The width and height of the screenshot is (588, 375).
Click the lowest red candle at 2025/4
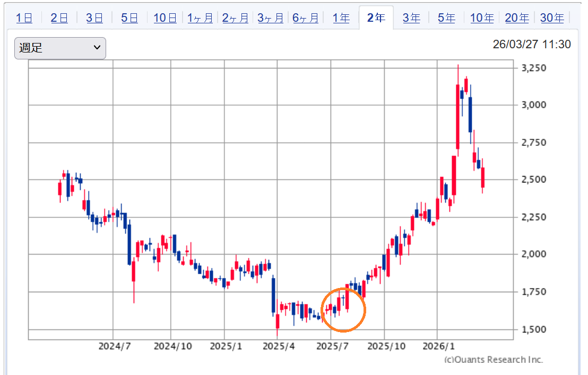click(278, 321)
